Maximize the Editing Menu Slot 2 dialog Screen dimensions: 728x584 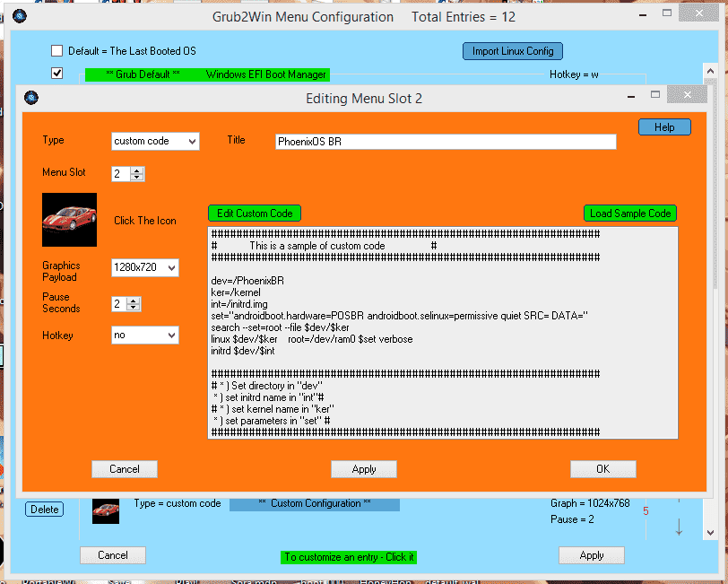pos(655,94)
